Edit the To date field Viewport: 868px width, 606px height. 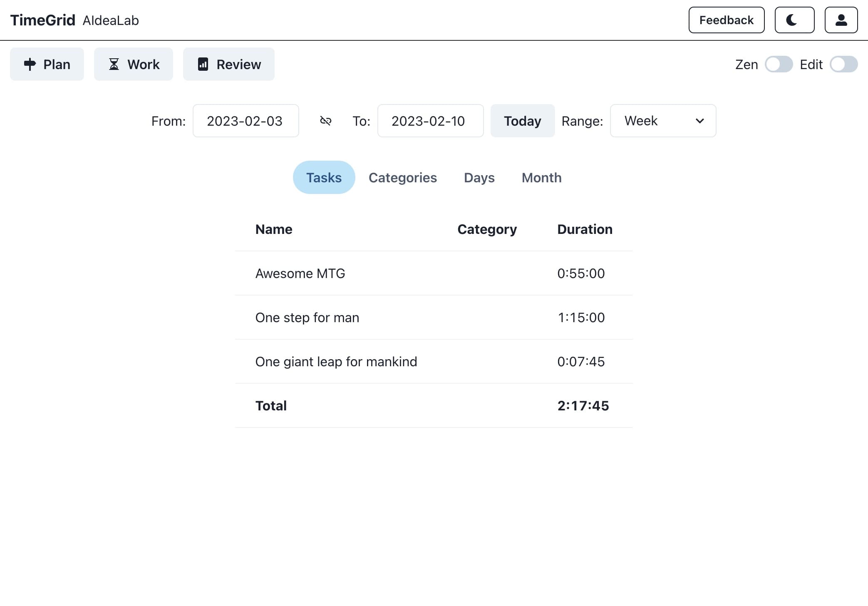[430, 121]
